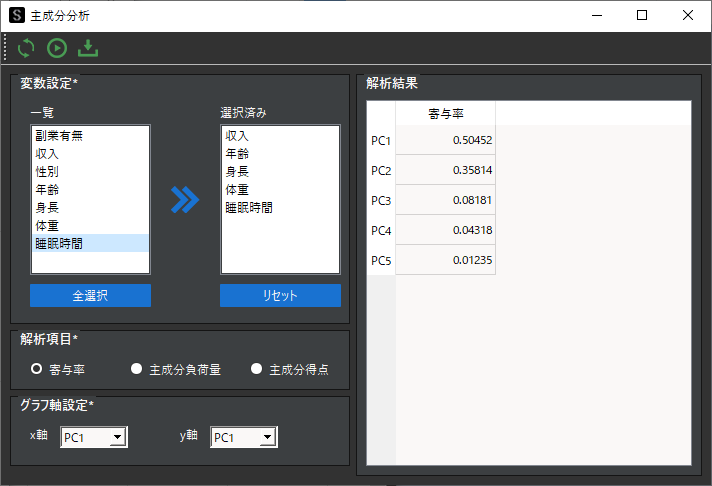This screenshot has width=712, height=486.
Task: Select 身長 in the 選択済み list
Action: [280, 172]
